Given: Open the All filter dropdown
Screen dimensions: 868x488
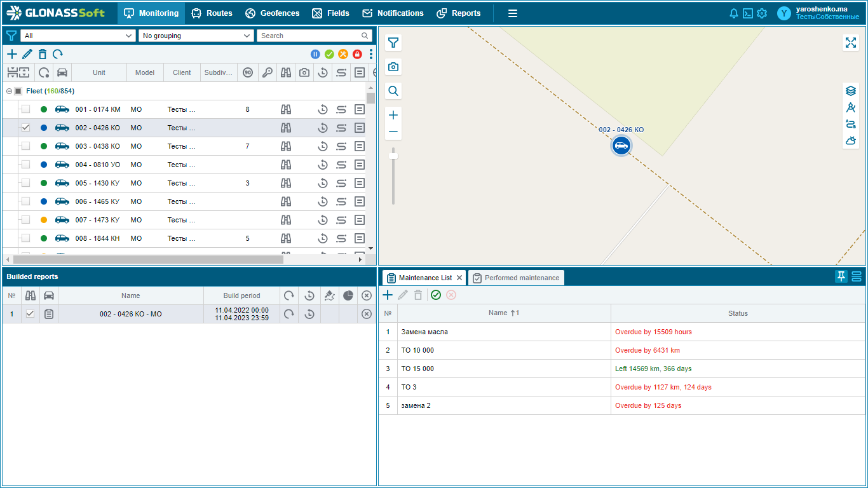Looking at the screenshot, I should 78,36.
